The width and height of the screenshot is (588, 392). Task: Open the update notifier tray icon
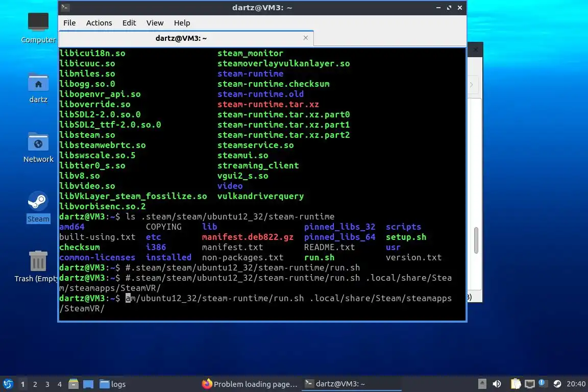point(542,383)
